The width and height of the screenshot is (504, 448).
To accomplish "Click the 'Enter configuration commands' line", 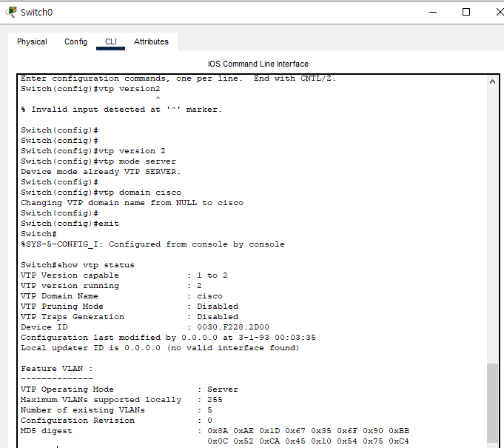I will coord(178,78).
